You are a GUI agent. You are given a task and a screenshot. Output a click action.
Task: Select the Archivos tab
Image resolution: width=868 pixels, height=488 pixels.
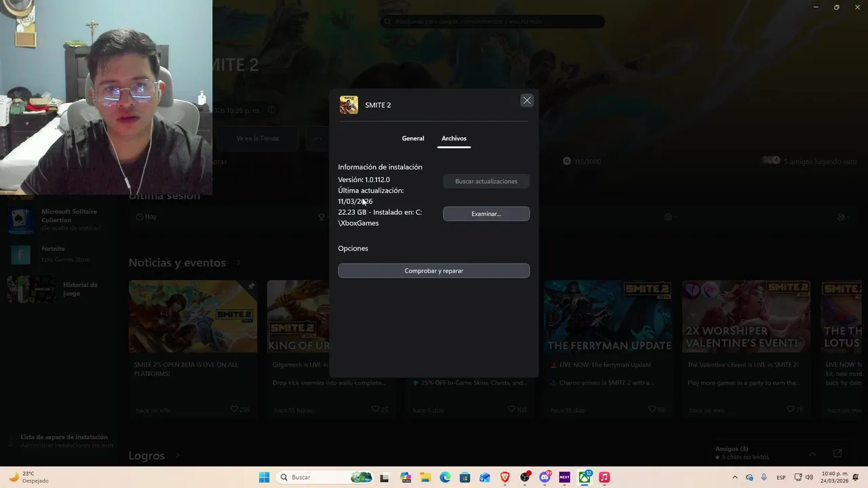pyautogui.click(x=454, y=138)
